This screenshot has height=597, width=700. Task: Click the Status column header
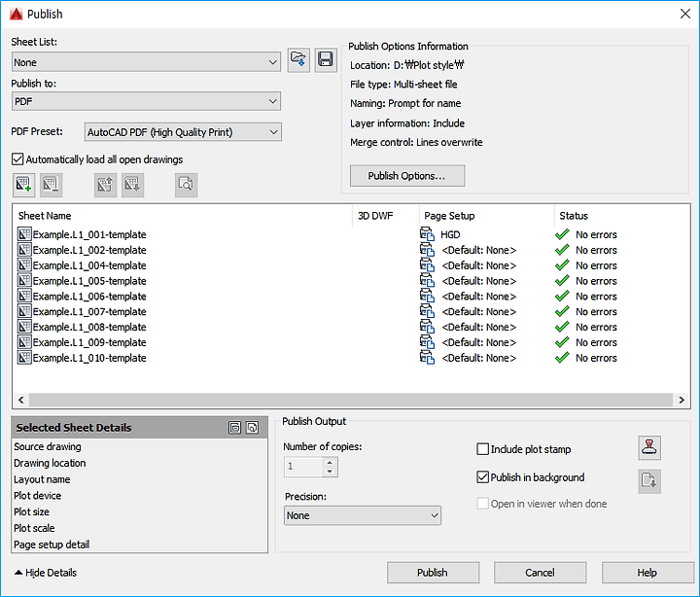621,216
